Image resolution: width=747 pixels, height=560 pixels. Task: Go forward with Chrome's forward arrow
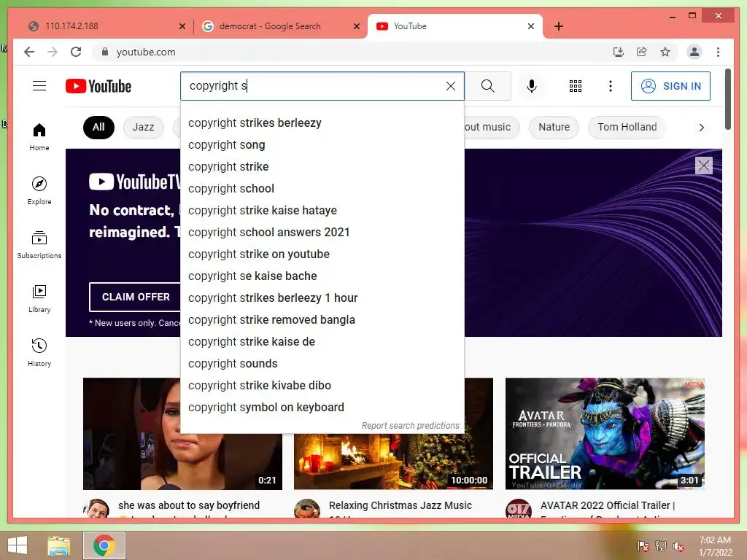[53, 52]
